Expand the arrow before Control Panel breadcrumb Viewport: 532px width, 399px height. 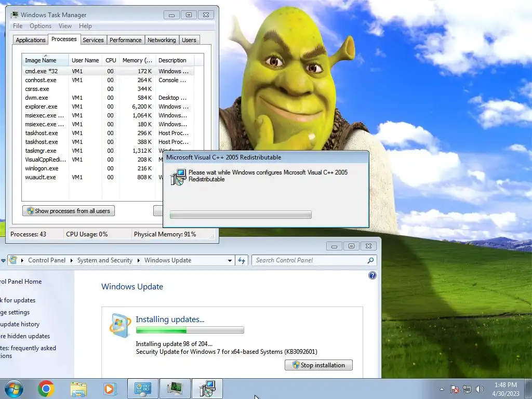point(22,260)
